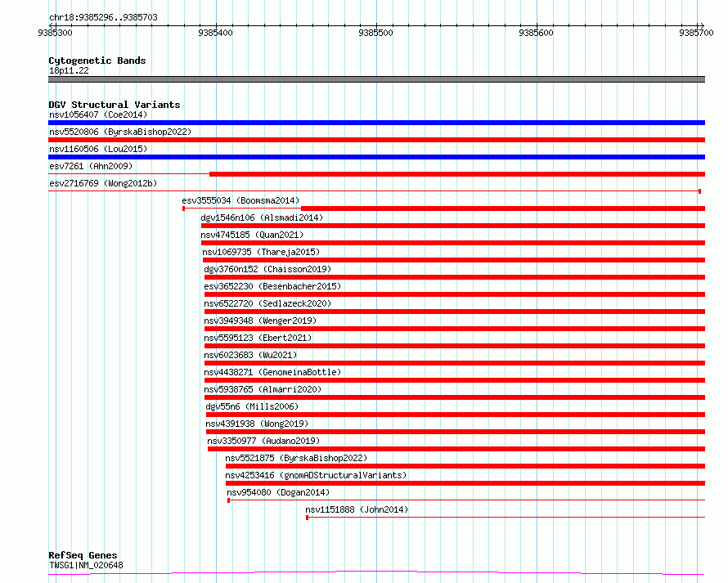Click the nsv1160506 (Lou2015) label
Screen dimensions: 728x583
[98, 149]
